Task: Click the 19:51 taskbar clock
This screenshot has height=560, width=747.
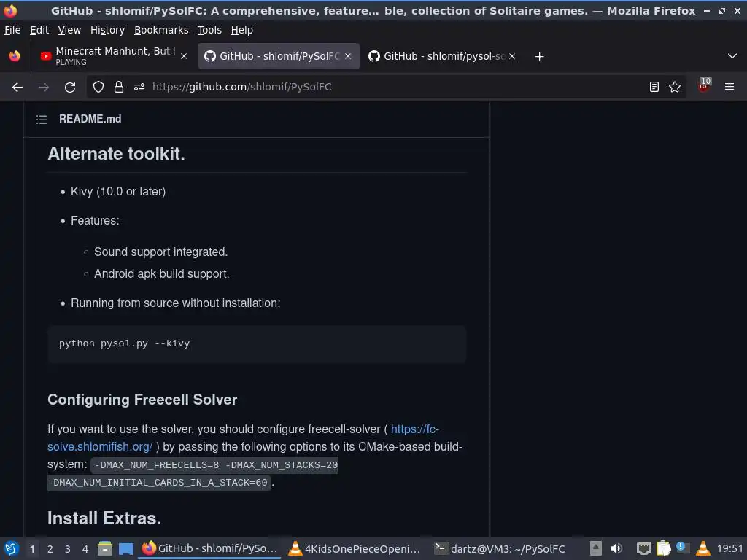Action: click(x=729, y=548)
